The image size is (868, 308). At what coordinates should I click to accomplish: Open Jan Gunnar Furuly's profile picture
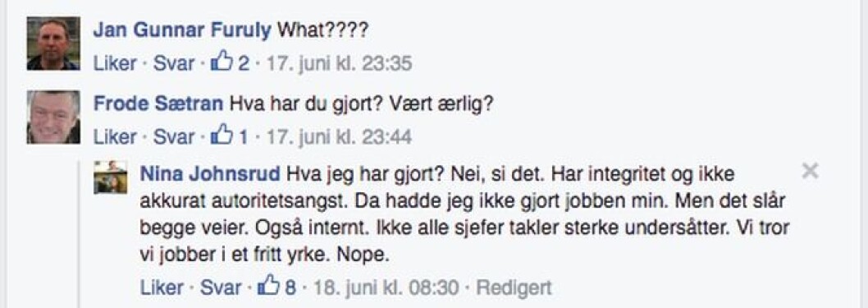tap(53, 44)
